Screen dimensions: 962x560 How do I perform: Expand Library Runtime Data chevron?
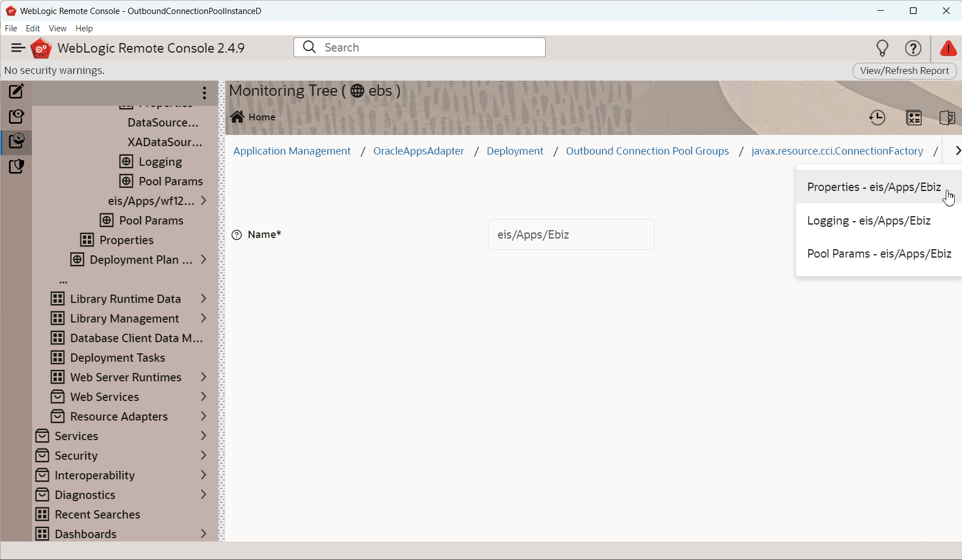(x=204, y=298)
